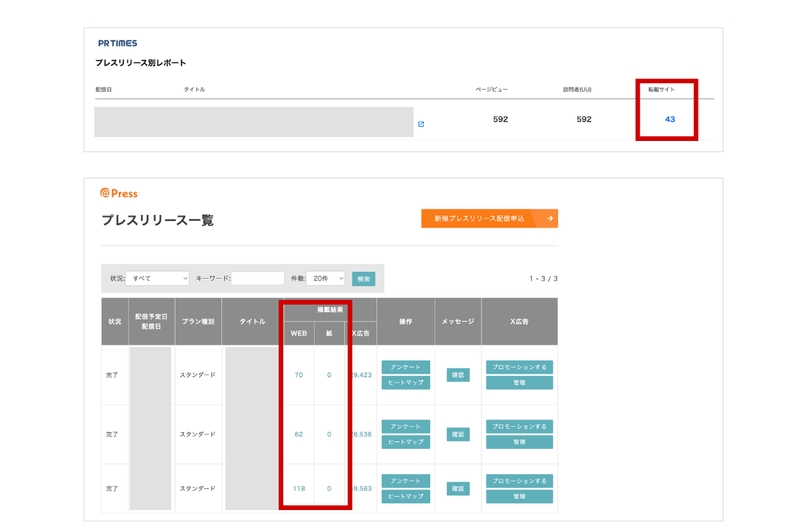
Task: Click the PR TIMES logo
Action: coord(118,43)
